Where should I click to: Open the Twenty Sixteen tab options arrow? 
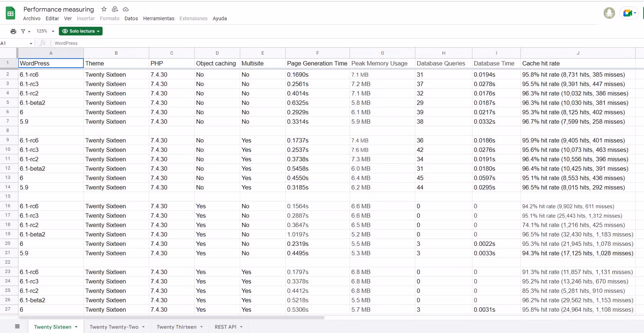click(76, 327)
